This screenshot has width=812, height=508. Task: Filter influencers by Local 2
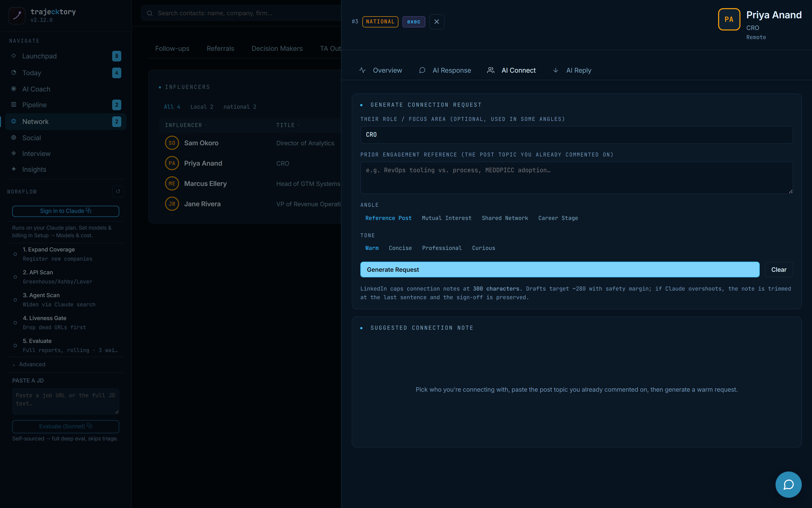click(202, 107)
